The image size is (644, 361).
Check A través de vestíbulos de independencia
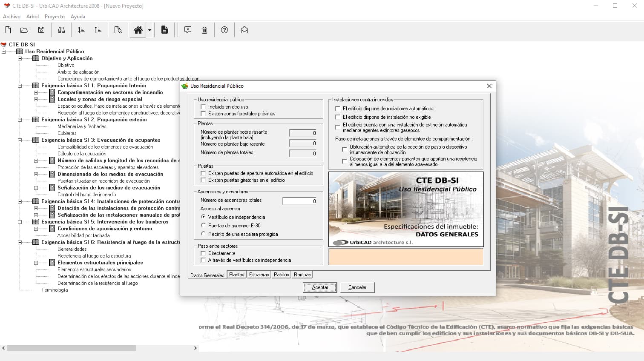coord(203,260)
